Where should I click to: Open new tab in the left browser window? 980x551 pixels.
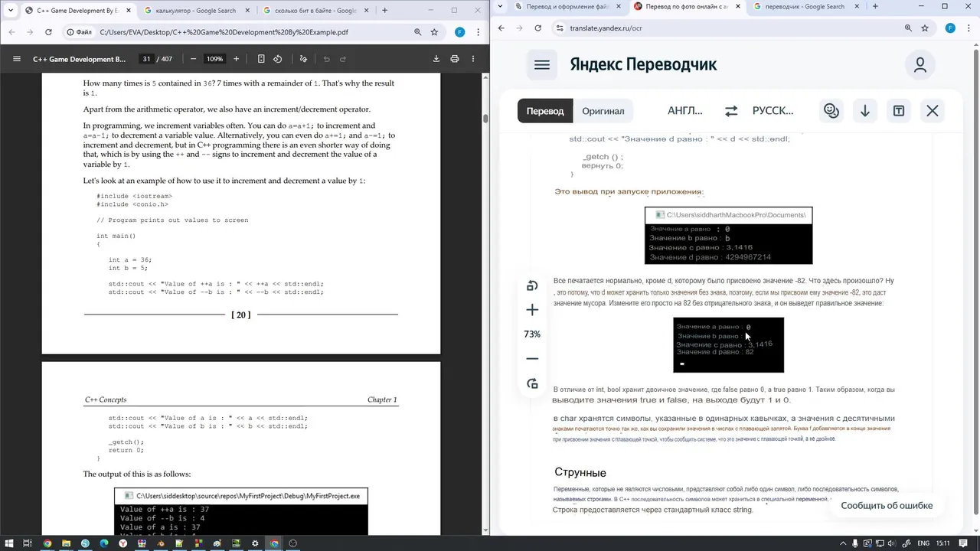click(x=384, y=10)
